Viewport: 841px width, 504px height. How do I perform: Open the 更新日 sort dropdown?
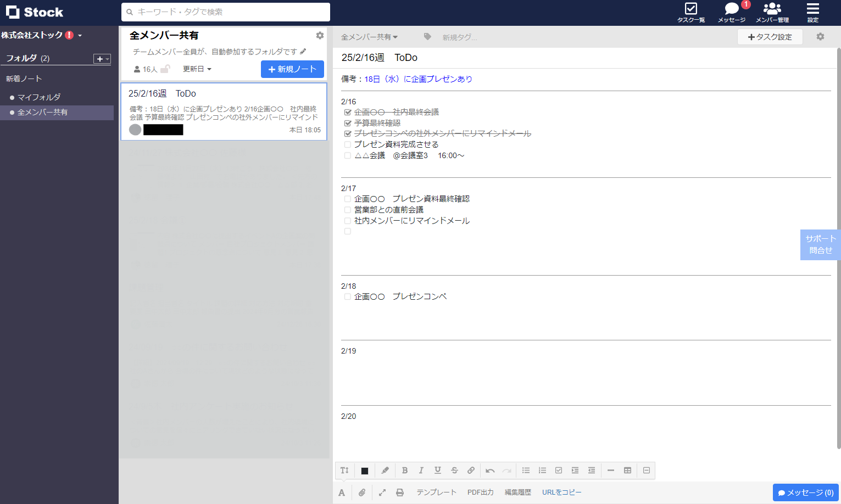click(x=197, y=69)
